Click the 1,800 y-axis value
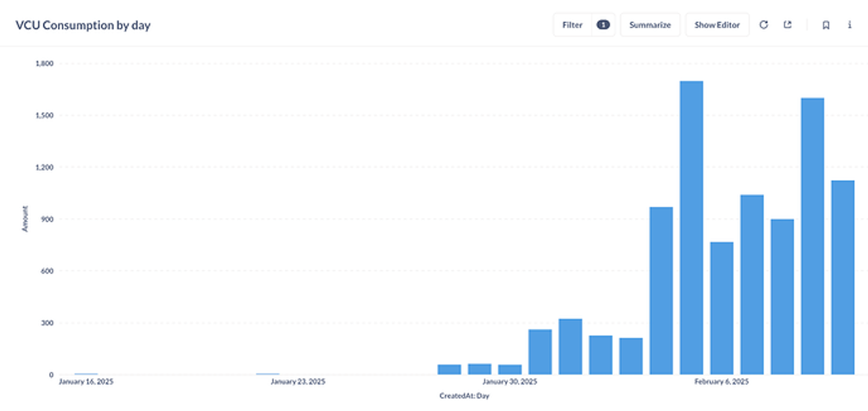The image size is (868, 411). (x=45, y=64)
